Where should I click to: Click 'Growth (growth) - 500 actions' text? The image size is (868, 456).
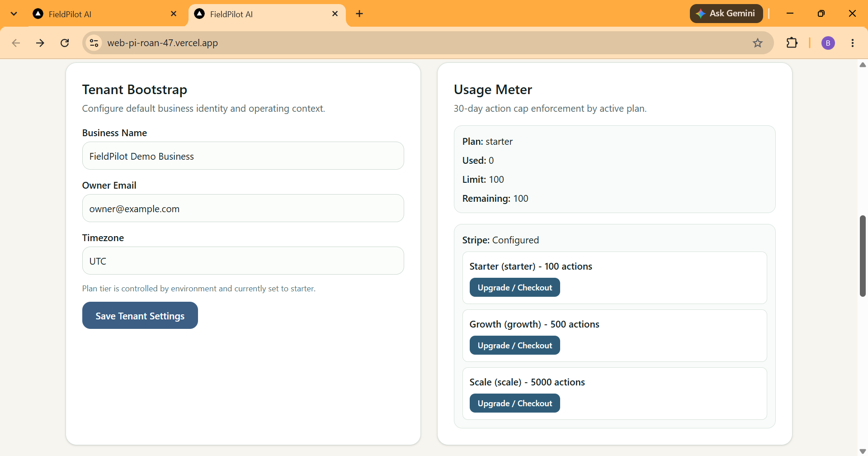point(534,324)
